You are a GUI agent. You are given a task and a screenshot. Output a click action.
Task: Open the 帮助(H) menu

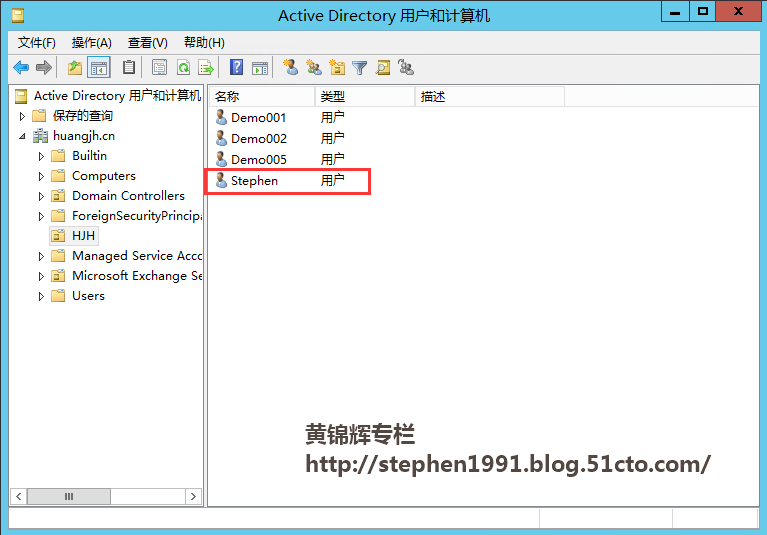coord(204,43)
